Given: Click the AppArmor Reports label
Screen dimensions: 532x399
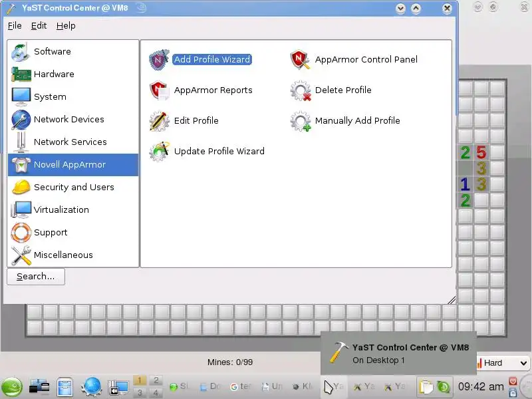Looking at the screenshot, I should tap(213, 90).
